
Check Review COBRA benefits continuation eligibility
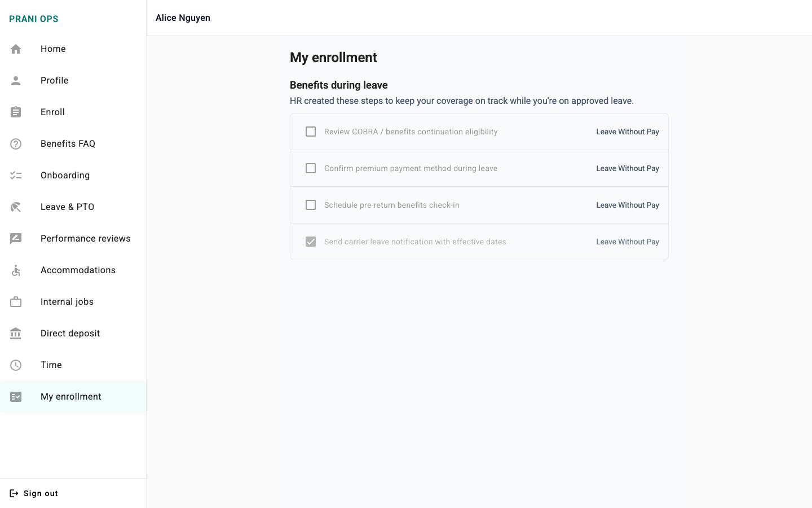point(311,132)
